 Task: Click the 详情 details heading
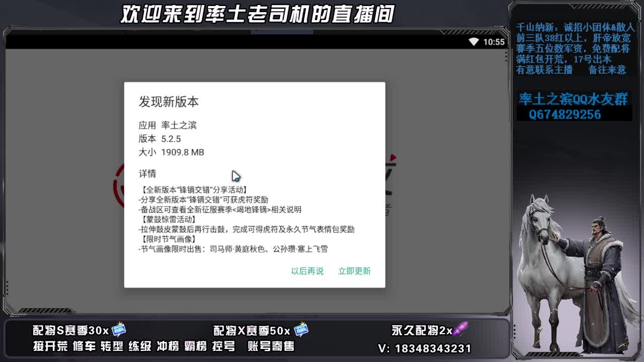coord(147,173)
